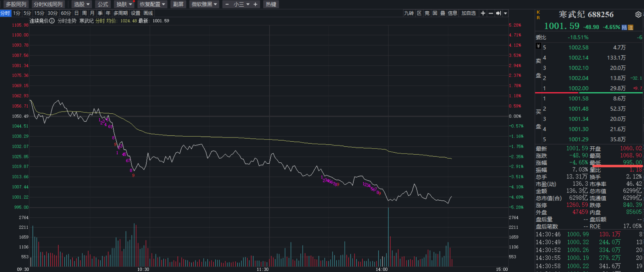The image size is (644, 272).
Task: Click the minus icon in chart toolbar
Action: (491, 13)
